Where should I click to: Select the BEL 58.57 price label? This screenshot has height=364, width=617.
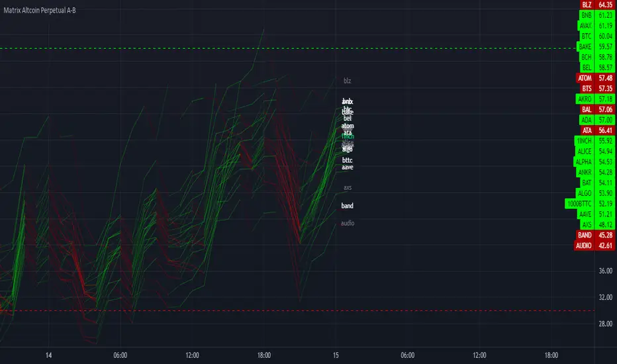tap(597, 68)
